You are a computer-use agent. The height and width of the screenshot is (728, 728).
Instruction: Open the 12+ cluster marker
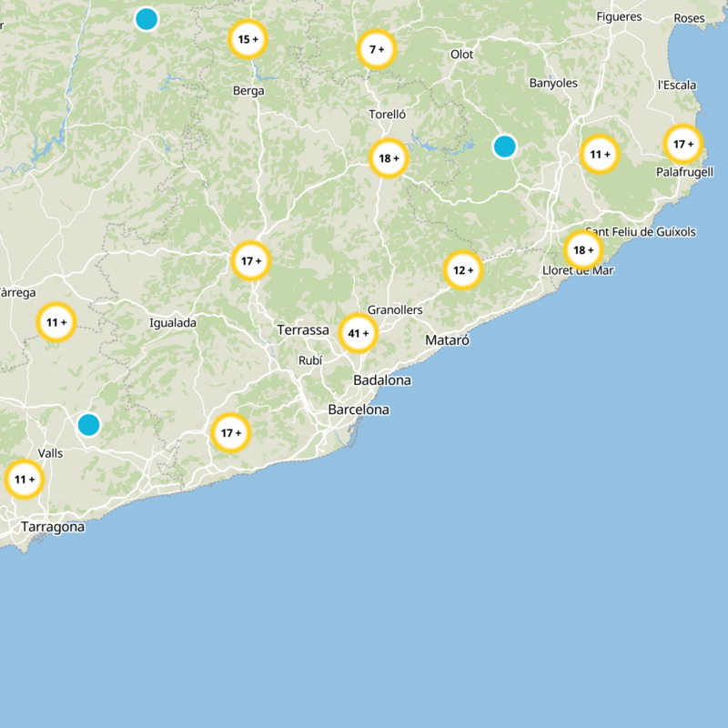463,269
